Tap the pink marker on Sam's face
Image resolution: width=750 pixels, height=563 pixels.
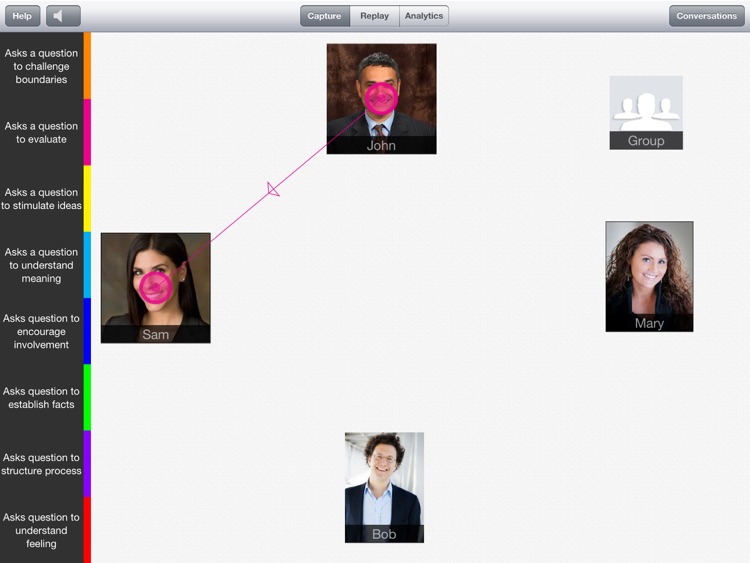coord(155,287)
